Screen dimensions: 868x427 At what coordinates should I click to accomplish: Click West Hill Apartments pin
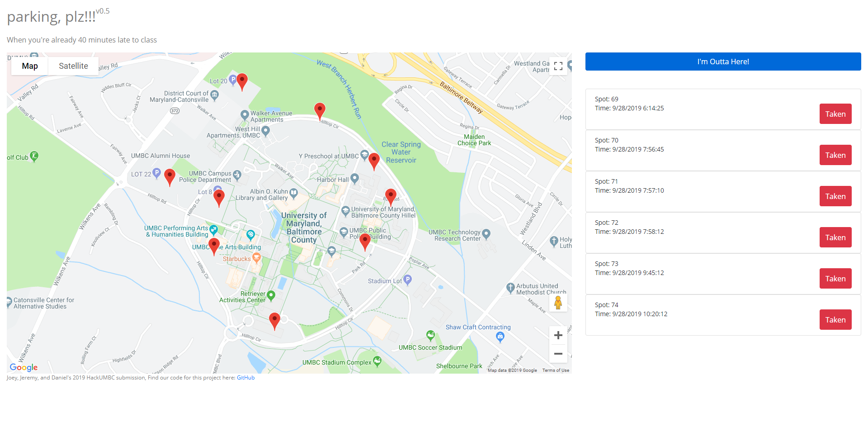[266, 131]
